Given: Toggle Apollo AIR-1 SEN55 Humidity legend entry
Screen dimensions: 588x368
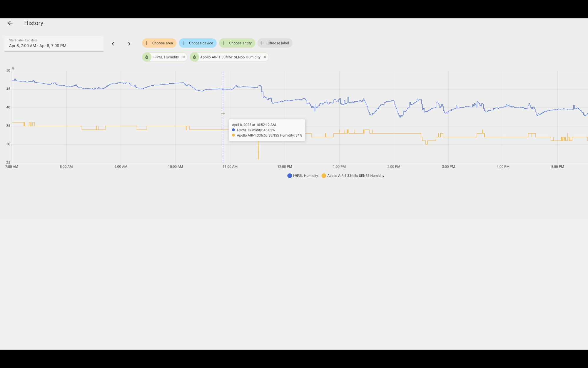Looking at the screenshot, I should pos(355,176).
